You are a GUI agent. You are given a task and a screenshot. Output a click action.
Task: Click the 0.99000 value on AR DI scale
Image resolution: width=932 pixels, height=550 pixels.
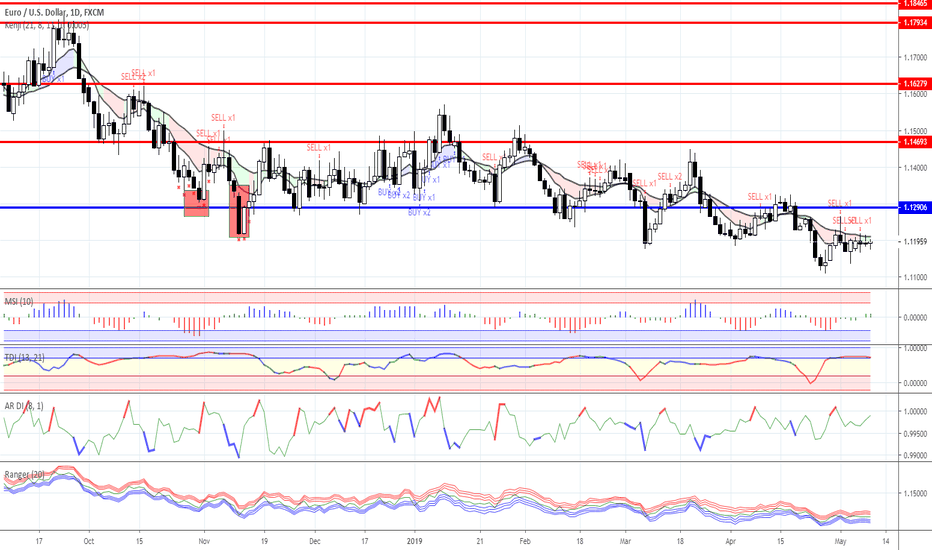click(x=915, y=455)
